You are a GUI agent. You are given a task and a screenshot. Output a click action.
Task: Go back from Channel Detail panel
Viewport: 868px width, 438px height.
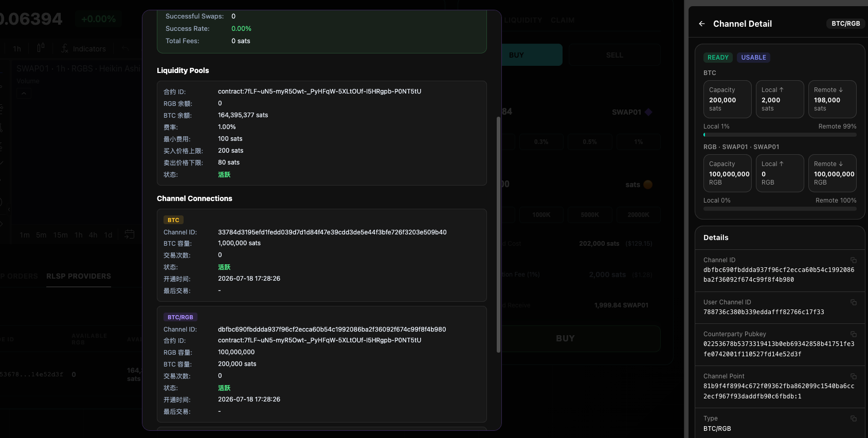(x=702, y=24)
